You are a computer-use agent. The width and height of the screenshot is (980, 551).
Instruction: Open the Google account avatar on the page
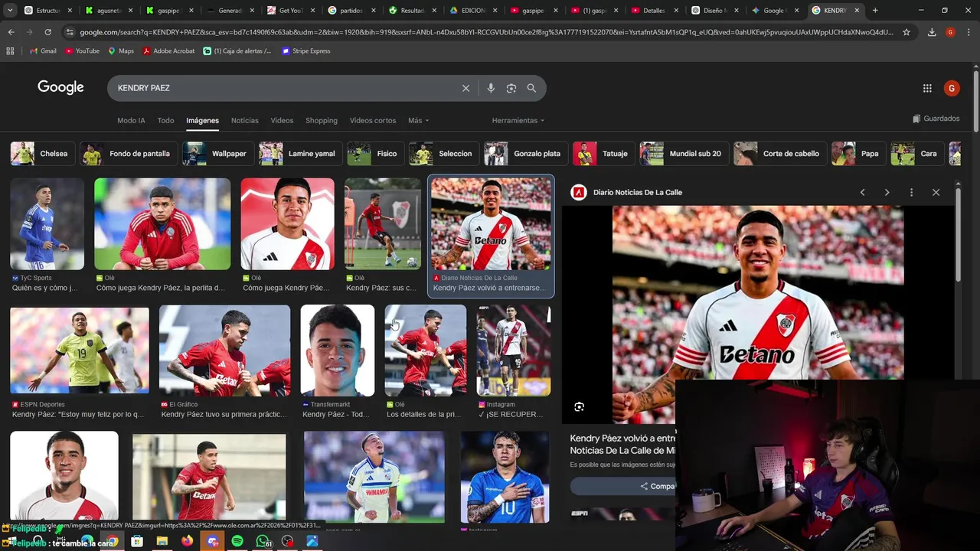click(x=952, y=88)
